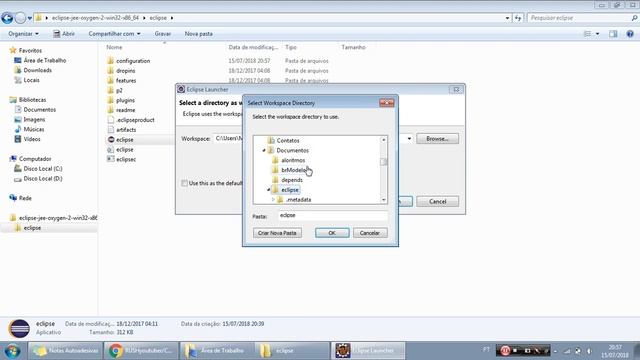Screen dimensions: 640x360
Task: Click Gravar in the Explorer toolbar
Action: point(162,34)
